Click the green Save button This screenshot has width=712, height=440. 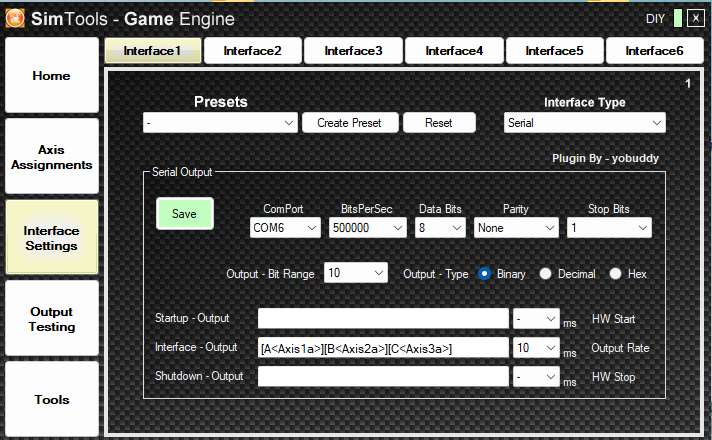coord(185,213)
